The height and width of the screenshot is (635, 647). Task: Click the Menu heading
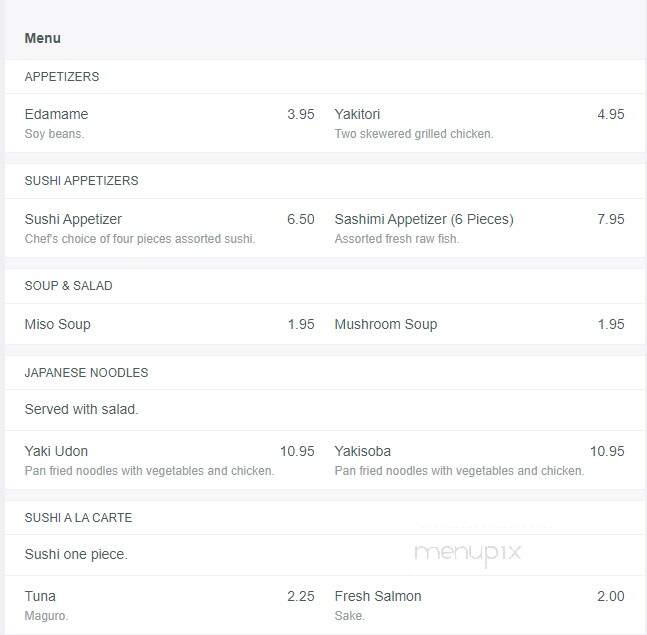[43, 38]
